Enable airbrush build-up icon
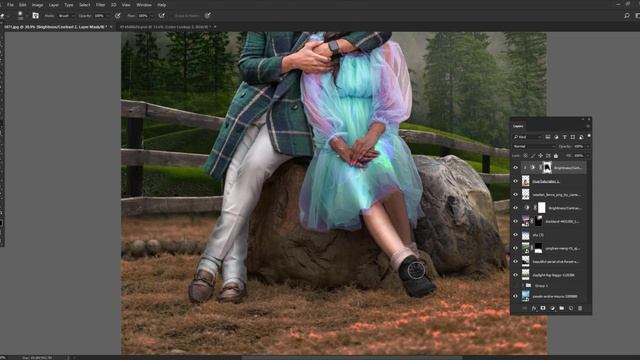The height and width of the screenshot is (360, 640). (x=162, y=16)
